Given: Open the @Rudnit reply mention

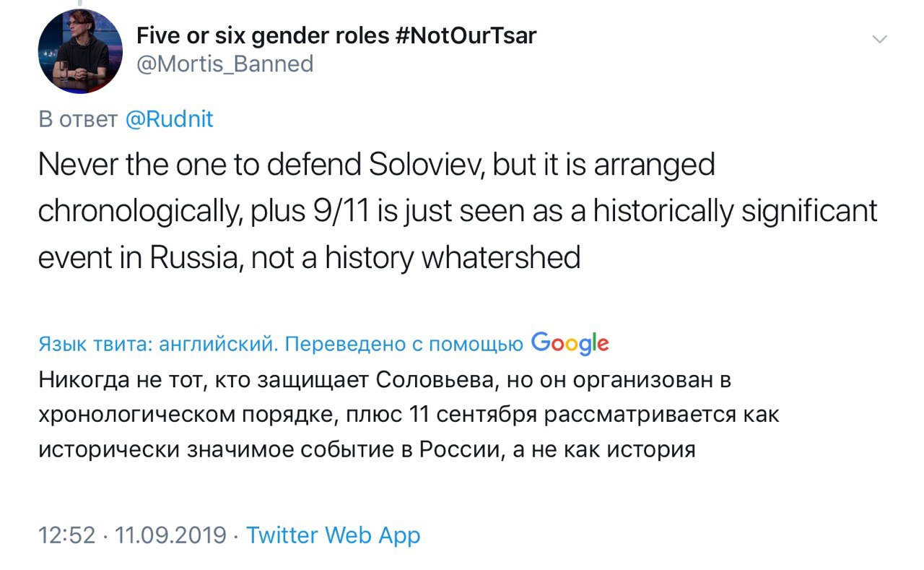Looking at the screenshot, I should point(170,119).
